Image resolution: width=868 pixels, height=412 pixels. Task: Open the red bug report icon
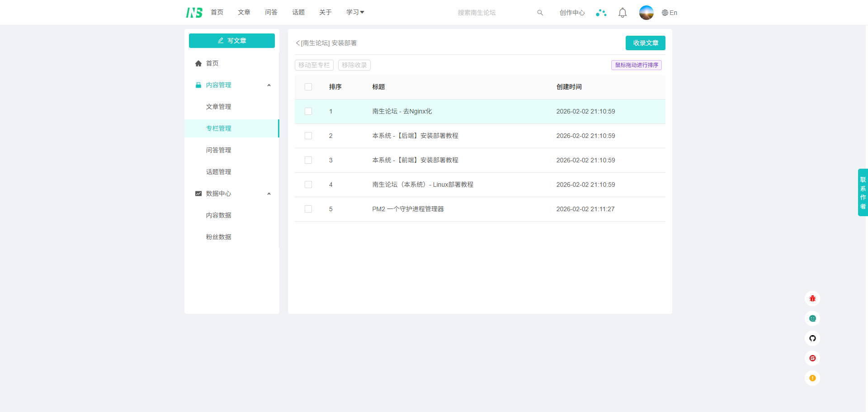point(812,298)
